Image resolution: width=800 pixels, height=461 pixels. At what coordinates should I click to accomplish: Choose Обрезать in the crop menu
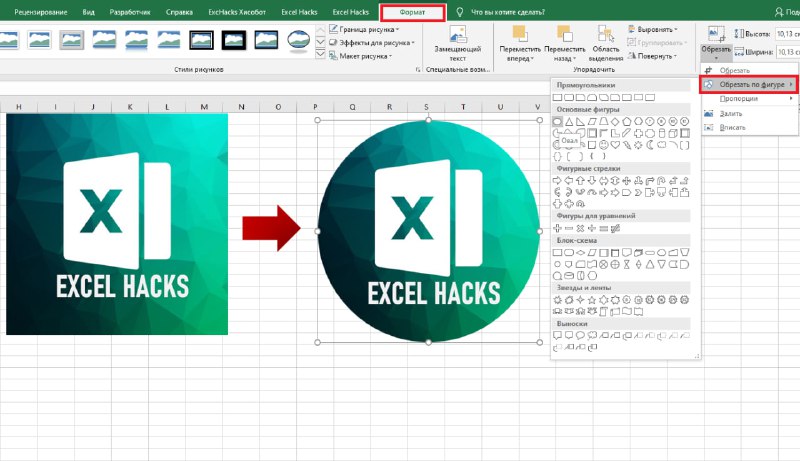coord(748,70)
